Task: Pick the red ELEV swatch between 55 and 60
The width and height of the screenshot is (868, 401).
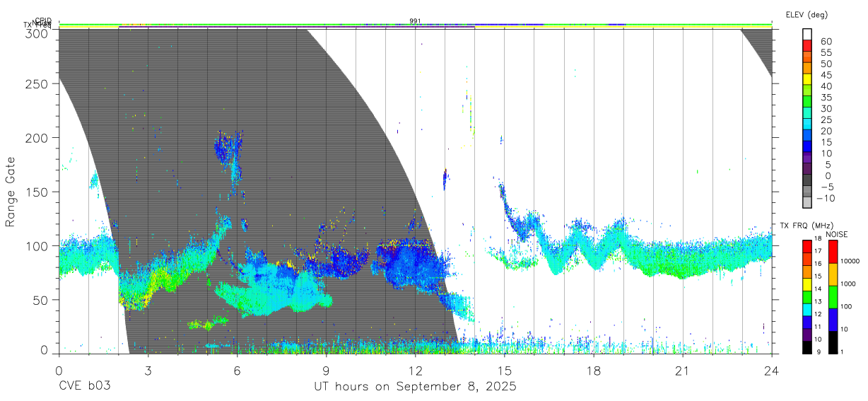Action: coord(808,47)
